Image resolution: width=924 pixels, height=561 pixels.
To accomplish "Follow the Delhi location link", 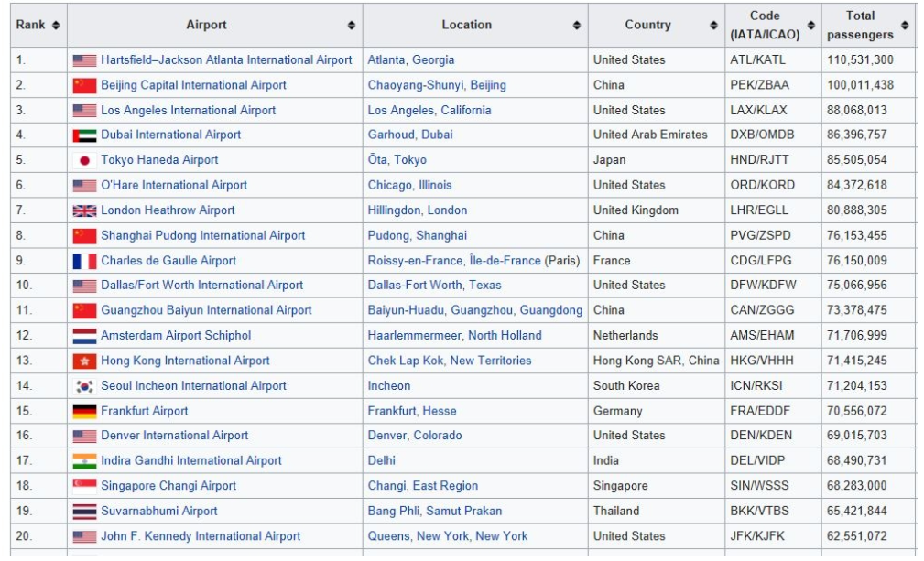I will [x=381, y=461].
